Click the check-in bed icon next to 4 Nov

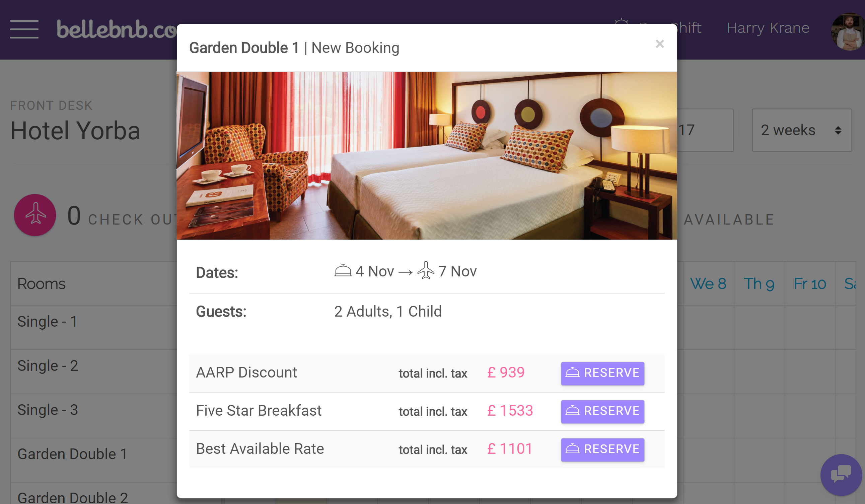342,271
